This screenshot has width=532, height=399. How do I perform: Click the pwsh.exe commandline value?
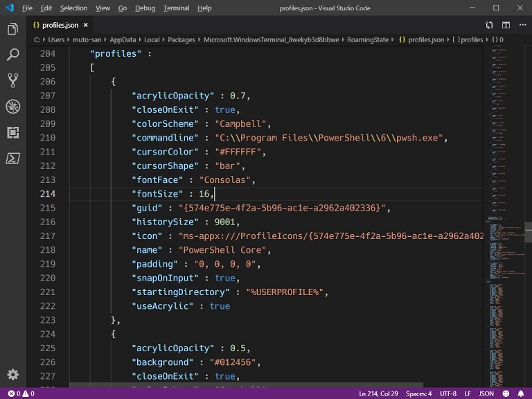(329, 138)
